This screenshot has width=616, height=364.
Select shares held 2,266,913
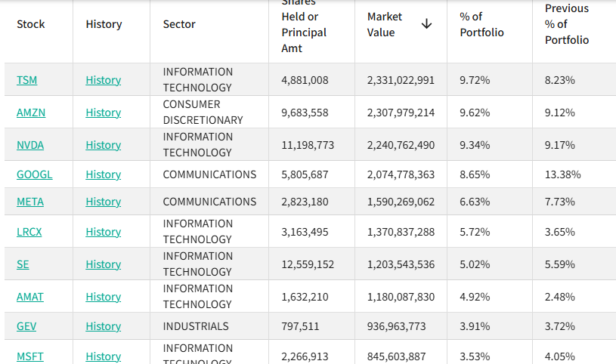coord(305,356)
